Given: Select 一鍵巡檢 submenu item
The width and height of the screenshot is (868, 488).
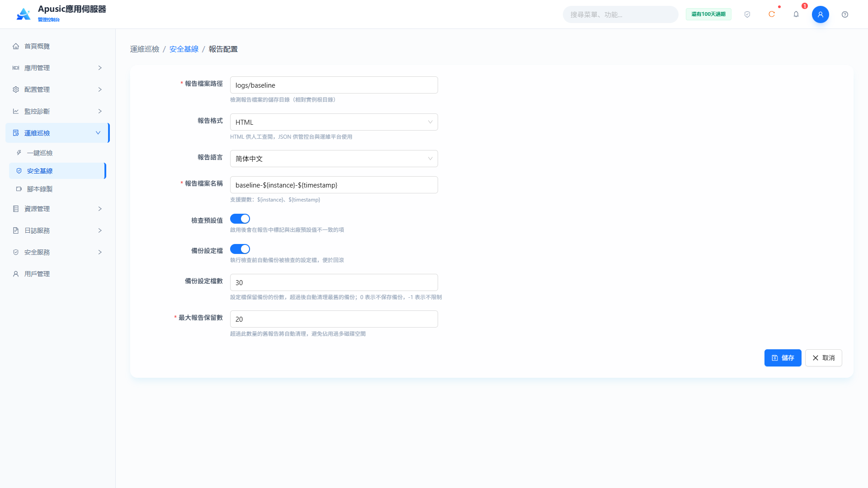Looking at the screenshot, I should point(57,153).
